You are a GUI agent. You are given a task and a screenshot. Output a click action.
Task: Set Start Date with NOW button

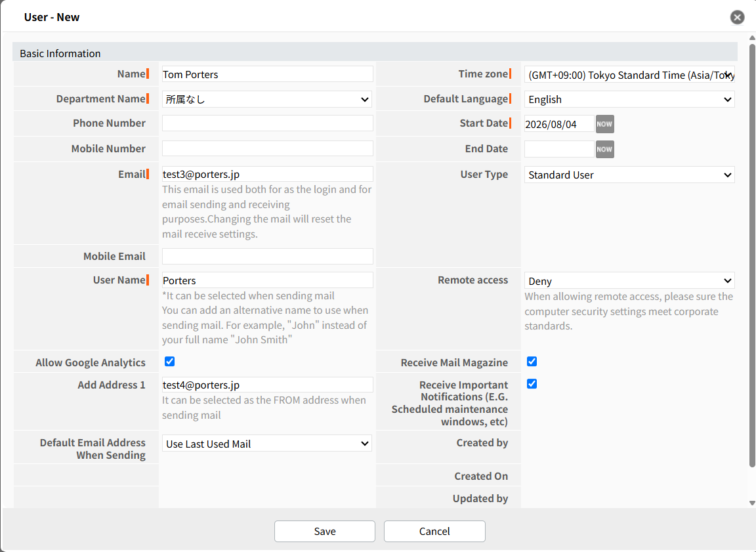[604, 124]
